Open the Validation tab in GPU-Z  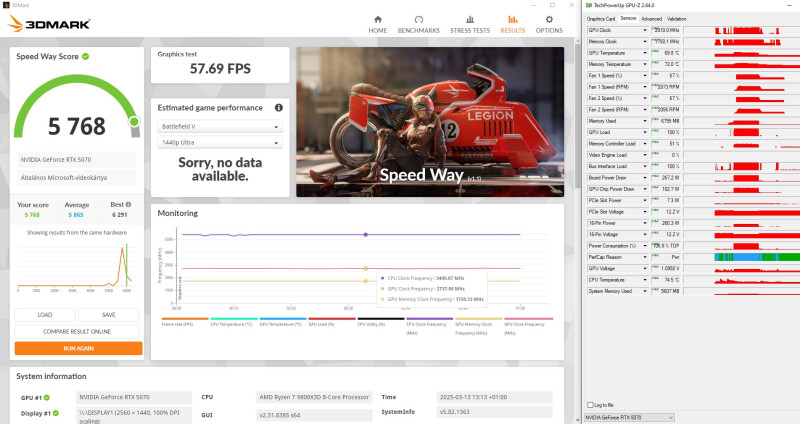pos(677,19)
